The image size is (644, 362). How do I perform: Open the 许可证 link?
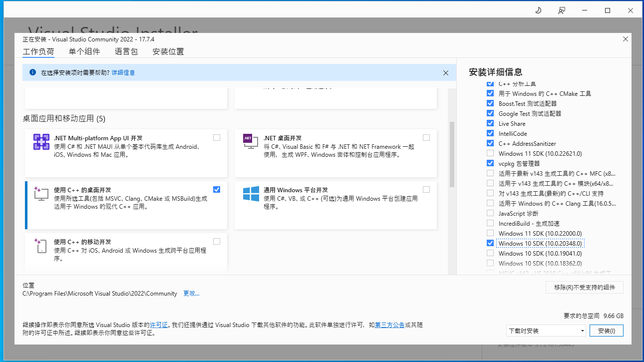[159, 325]
